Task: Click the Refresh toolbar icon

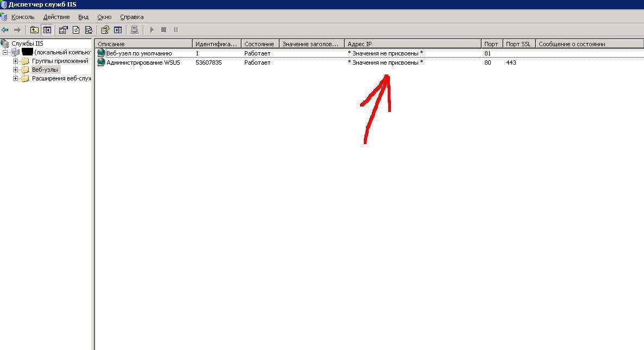Action: click(76, 29)
